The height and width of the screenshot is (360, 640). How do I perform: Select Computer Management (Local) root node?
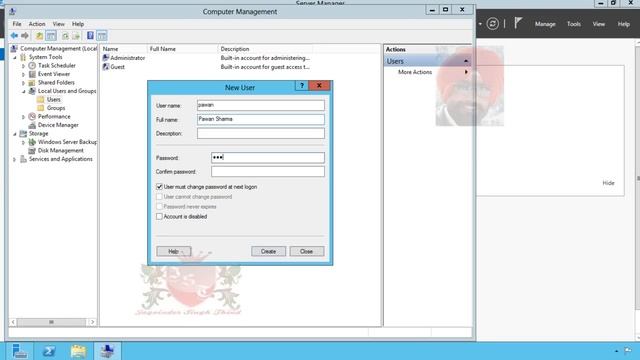coord(58,49)
